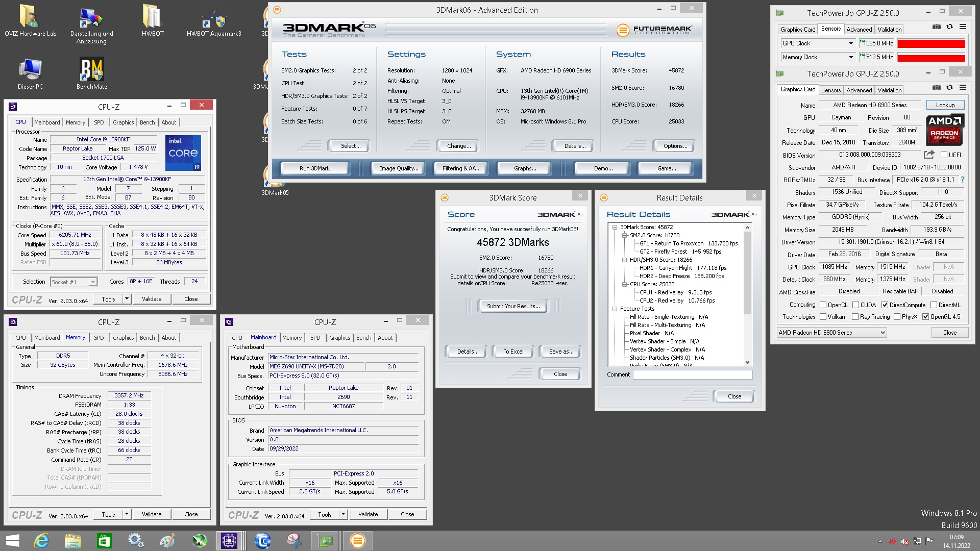Open About tab in CPU-Z window showing processor info
The image size is (980, 551).
168,122
